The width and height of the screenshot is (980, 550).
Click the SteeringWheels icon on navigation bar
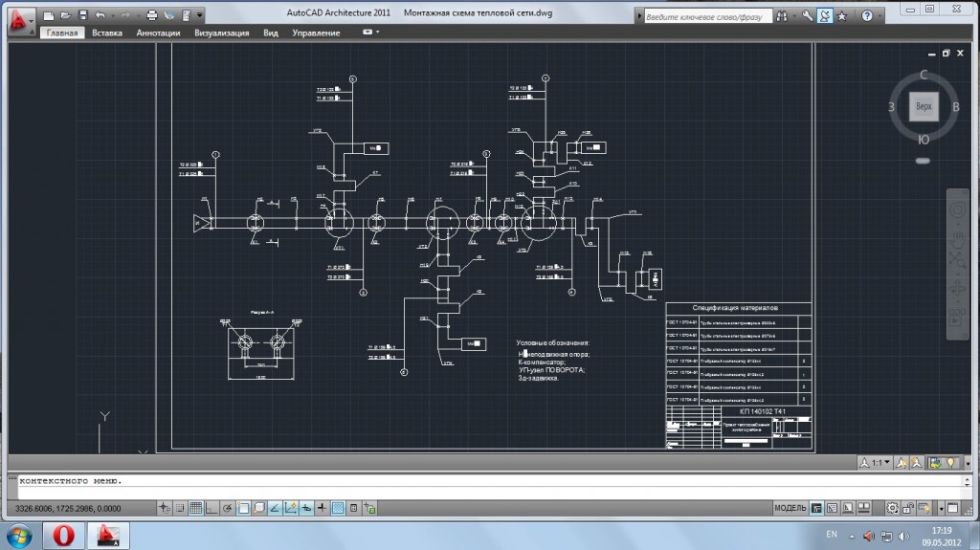pyautogui.click(x=957, y=210)
